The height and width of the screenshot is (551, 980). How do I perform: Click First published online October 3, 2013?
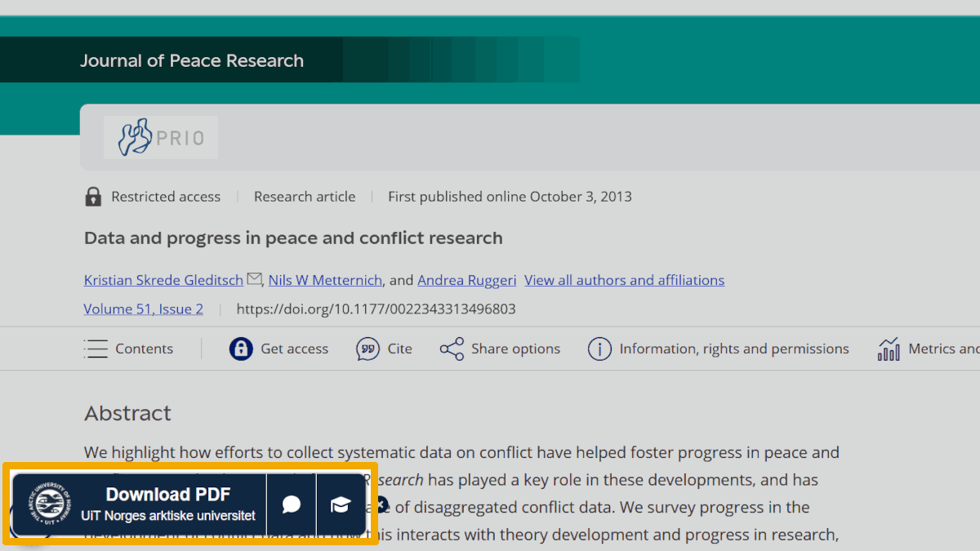510,197
